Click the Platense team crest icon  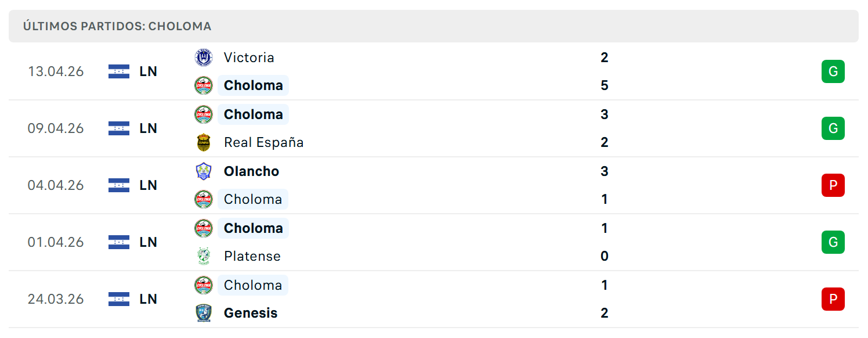click(x=203, y=256)
